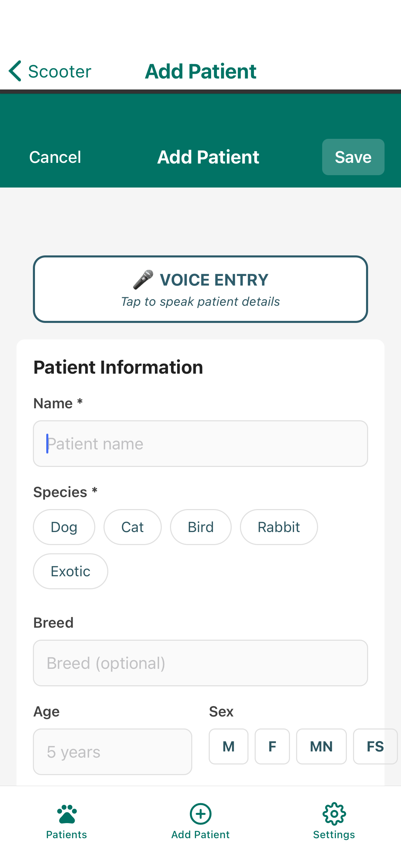Image resolution: width=401 pixels, height=868 pixels.
Task: Choose Bird for the species field
Action: pos(200,527)
